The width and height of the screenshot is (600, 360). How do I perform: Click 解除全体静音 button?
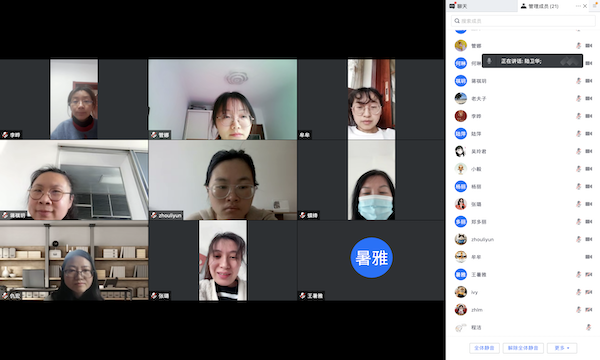tap(523, 348)
